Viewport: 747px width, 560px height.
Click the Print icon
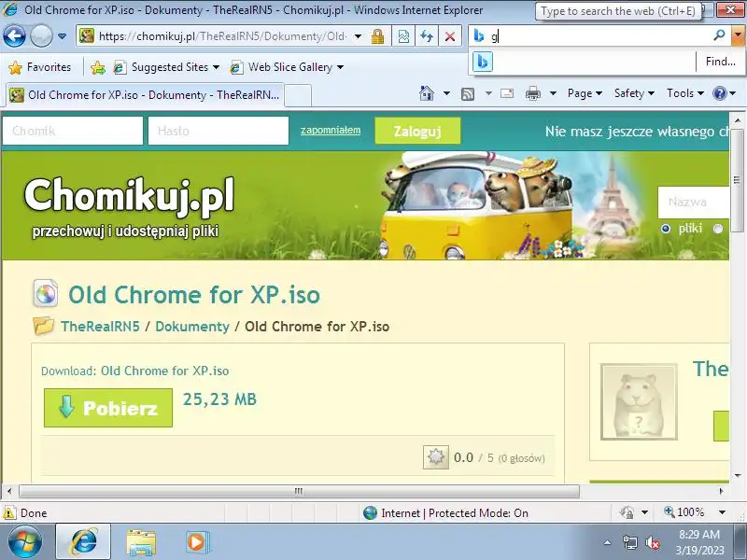point(532,94)
